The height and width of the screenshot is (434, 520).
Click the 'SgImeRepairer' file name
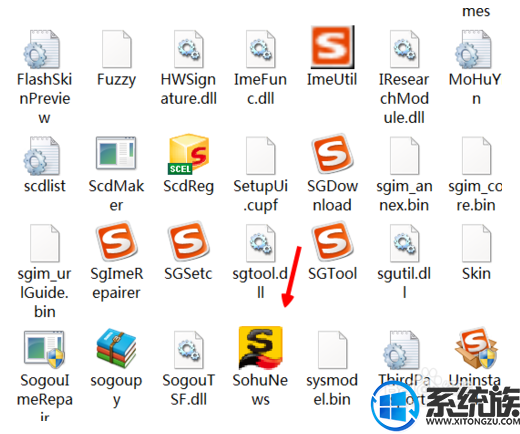tap(116, 283)
